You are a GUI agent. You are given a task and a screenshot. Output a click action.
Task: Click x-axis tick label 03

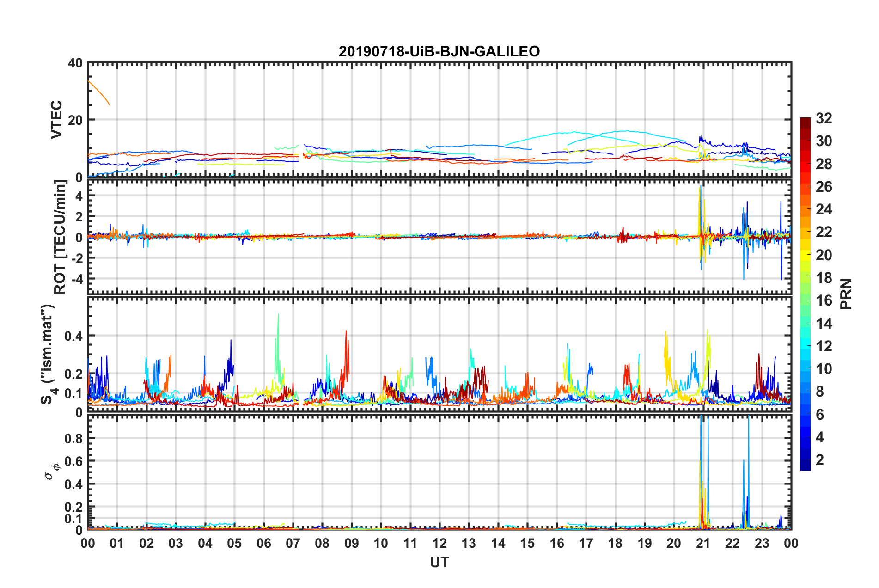176,543
